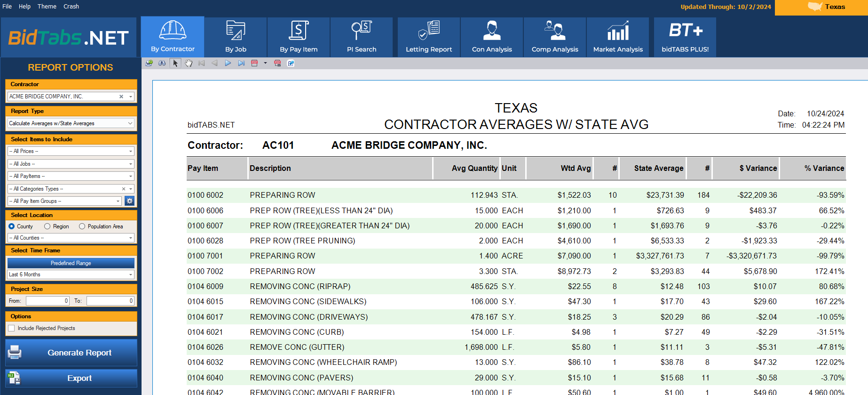The width and height of the screenshot is (868, 395).
Task: Open the Market Analysis section
Action: point(618,37)
